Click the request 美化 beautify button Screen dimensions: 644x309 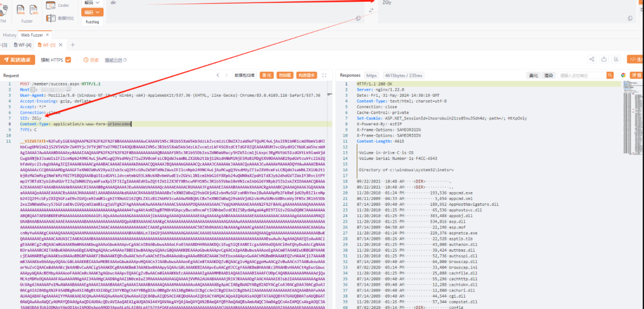pyautogui.click(x=266, y=75)
